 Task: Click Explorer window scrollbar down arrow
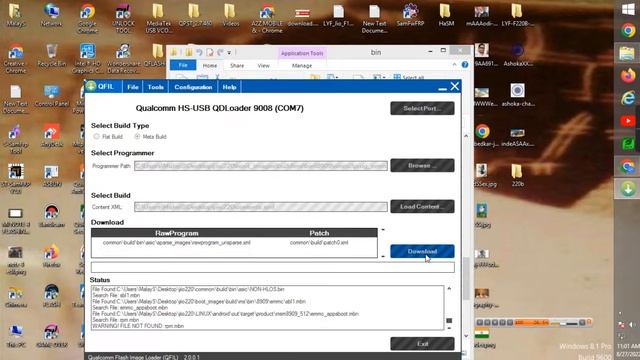click(466, 336)
